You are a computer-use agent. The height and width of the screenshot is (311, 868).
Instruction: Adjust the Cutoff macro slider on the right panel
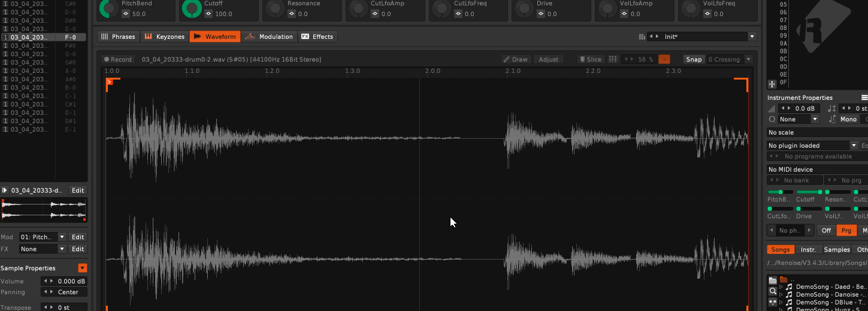[805, 192]
